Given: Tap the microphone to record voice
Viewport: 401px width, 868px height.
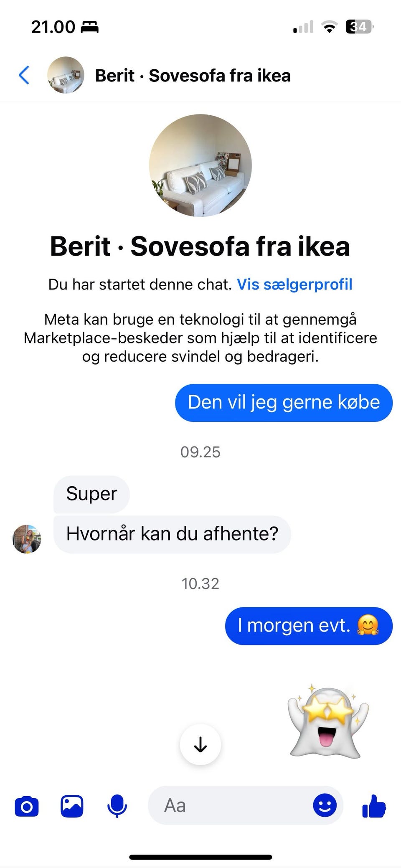Looking at the screenshot, I should click(x=117, y=806).
